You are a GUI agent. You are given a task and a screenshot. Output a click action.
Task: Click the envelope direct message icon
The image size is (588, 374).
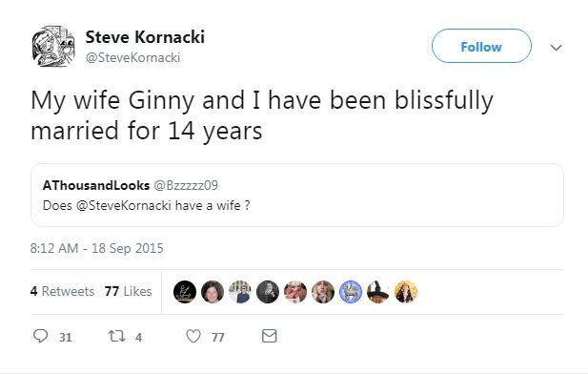coord(270,336)
